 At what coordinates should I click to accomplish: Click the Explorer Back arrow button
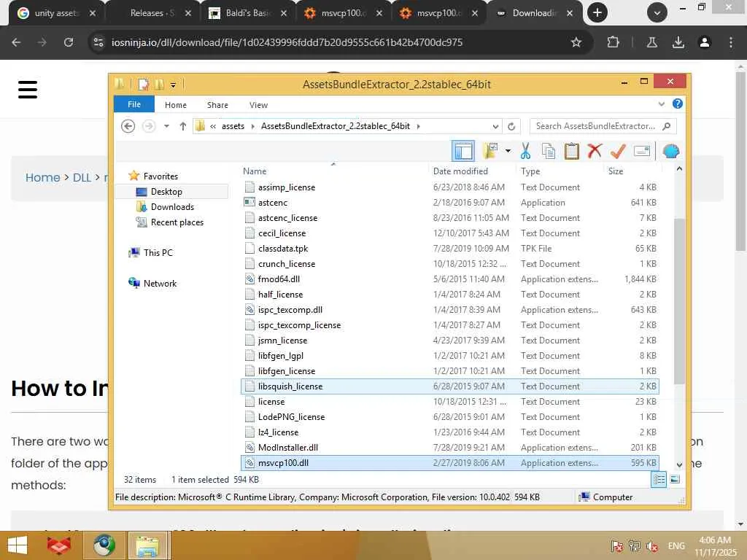[x=128, y=126]
